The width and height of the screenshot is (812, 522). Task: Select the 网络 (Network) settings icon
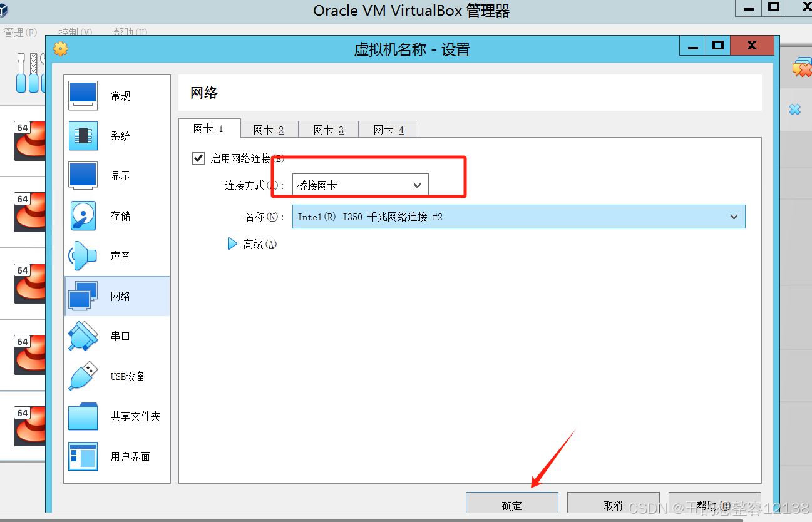click(x=83, y=296)
